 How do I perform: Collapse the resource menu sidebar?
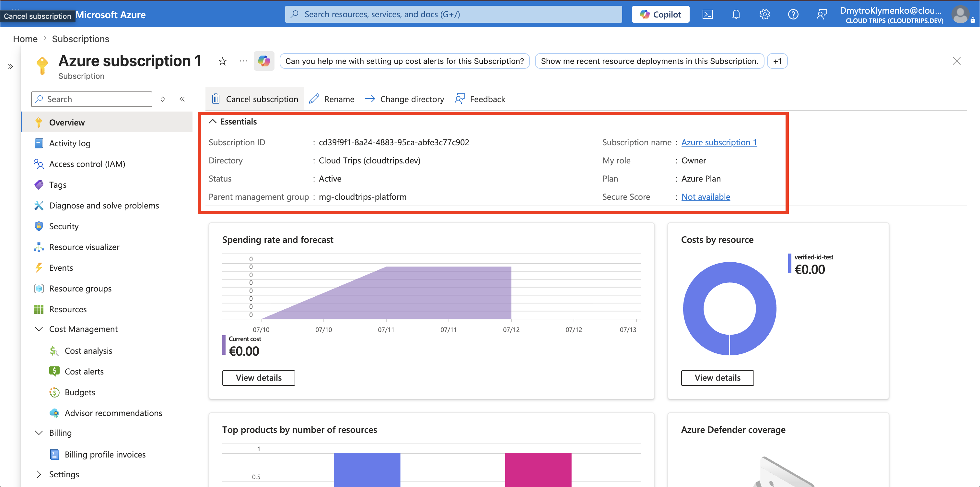coord(182,100)
